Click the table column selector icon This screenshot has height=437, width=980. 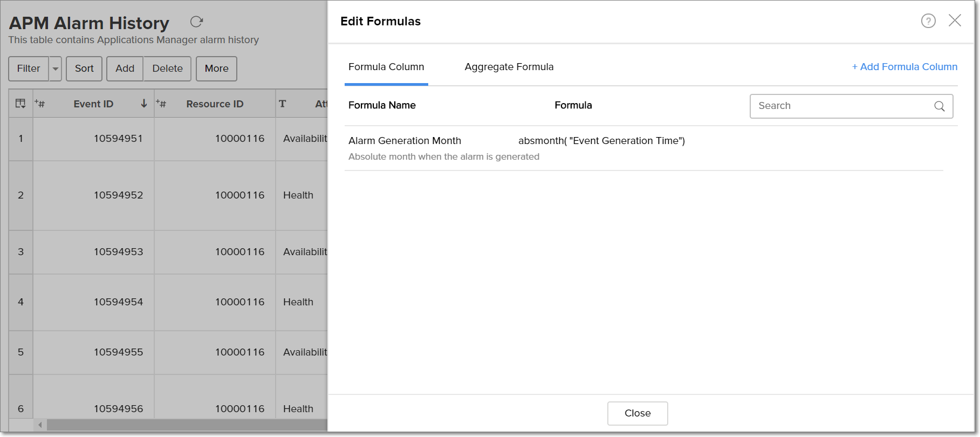pyautogui.click(x=20, y=104)
